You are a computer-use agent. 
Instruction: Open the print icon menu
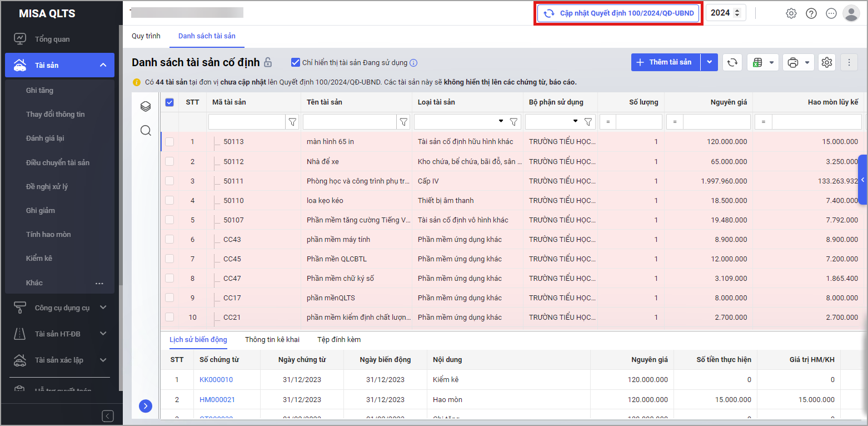point(793,62)
